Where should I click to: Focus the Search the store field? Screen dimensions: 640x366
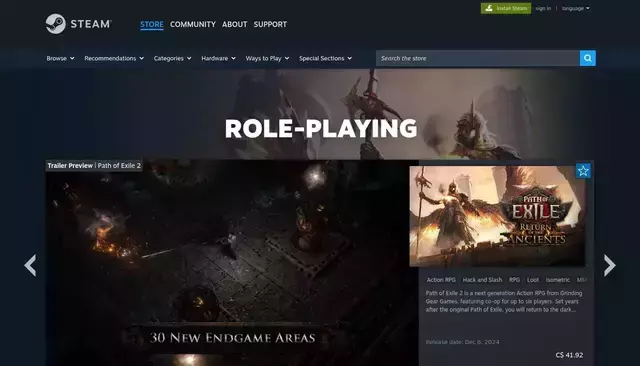click(x=478, y=58)
